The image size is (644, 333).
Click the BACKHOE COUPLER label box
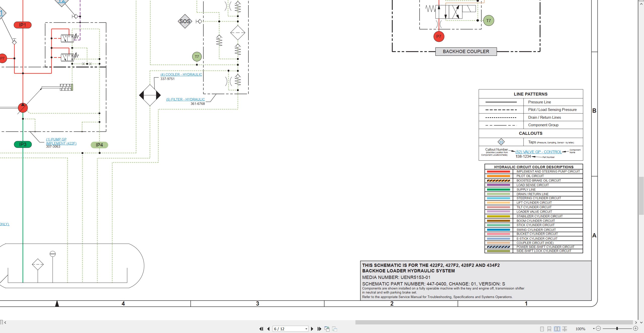point(466,52)
